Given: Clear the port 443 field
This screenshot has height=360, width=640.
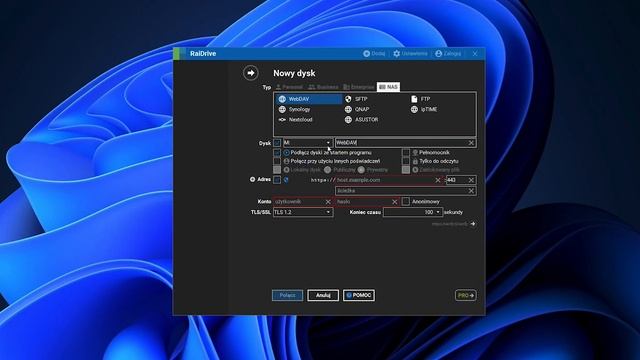Looking at the screenshot, I should point(471,180).
